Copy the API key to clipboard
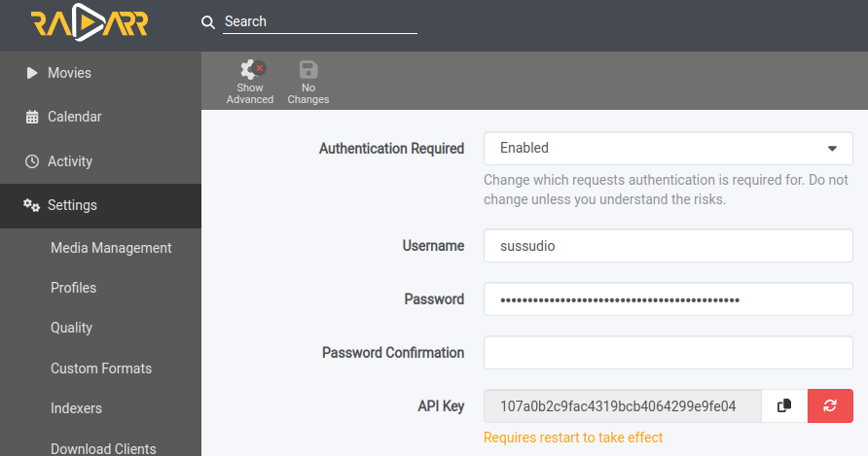 (784, 405)
